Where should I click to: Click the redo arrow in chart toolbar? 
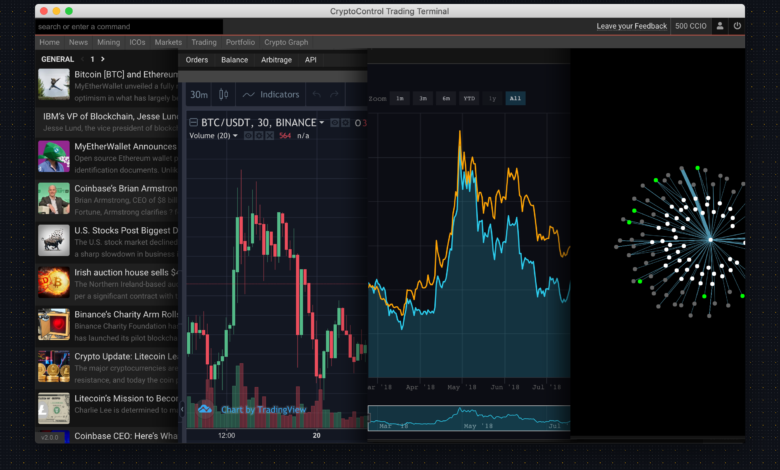[x=334, y=94]
